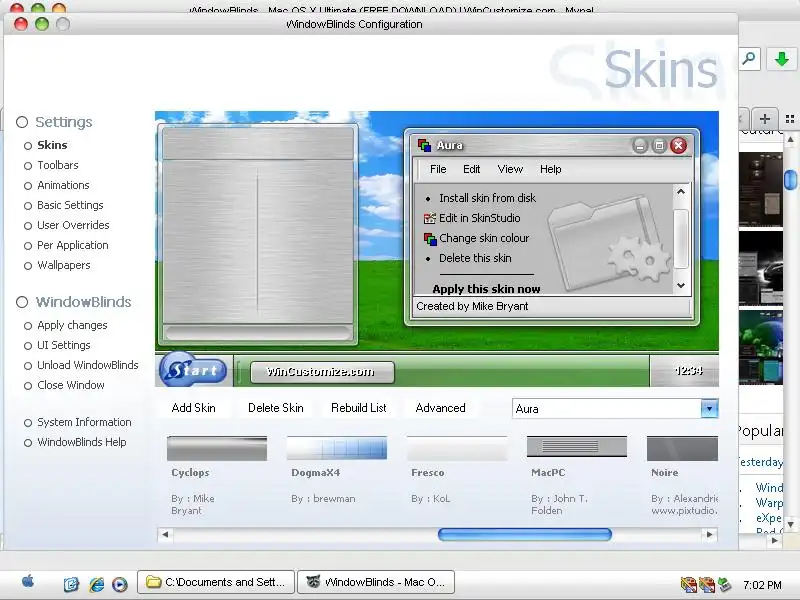This screenshot has width=800, height=600.
Task: Click Delete this skin
Action: click(x=475, y=258)
